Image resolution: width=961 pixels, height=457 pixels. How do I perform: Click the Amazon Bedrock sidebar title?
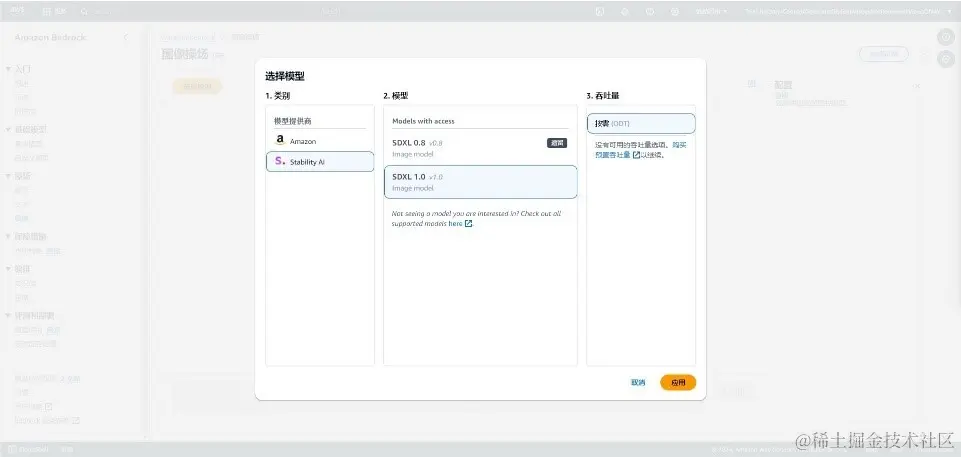tap(50, 37)
